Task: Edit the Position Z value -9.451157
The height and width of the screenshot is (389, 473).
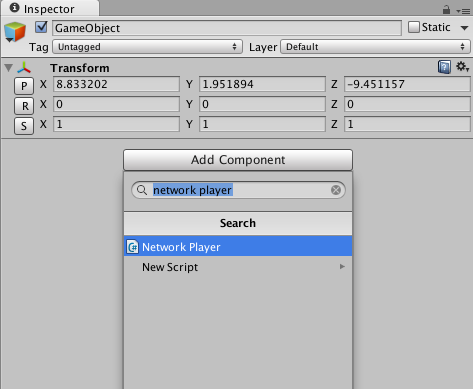Action: click(x=407, y=84)
